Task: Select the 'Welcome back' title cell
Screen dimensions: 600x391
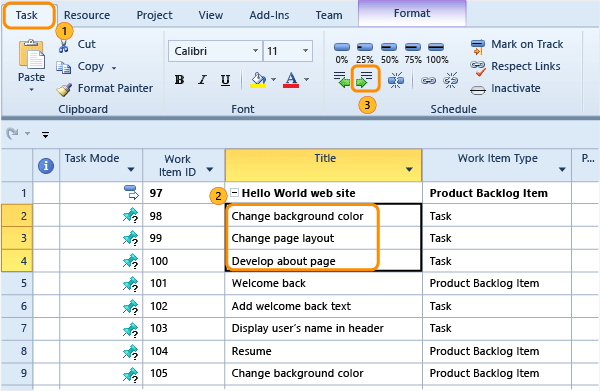Action: click(x=323, y=283)
